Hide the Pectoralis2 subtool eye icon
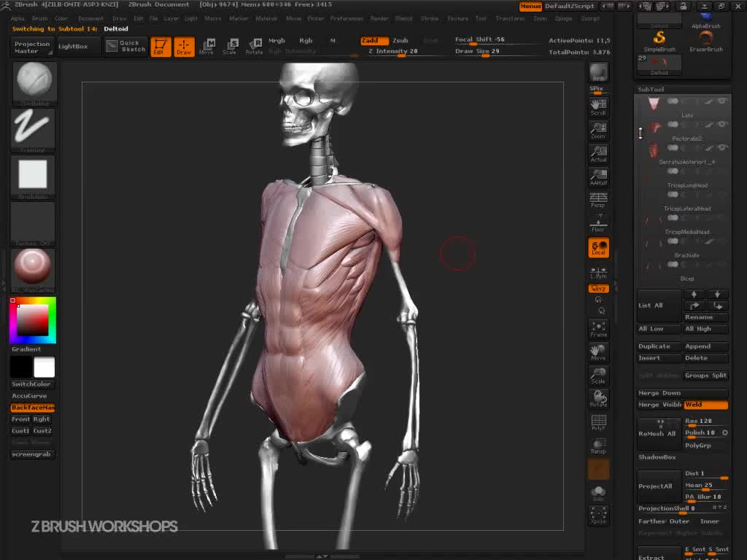The height and width of the screenshot is (560, 747). (722, 124)
